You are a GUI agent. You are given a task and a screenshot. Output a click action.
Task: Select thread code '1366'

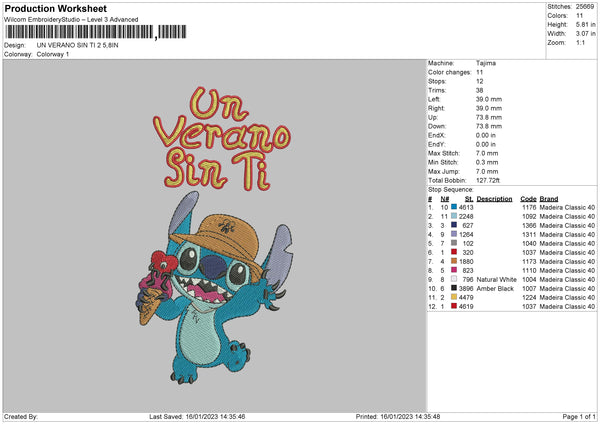(x=529, y=225)
